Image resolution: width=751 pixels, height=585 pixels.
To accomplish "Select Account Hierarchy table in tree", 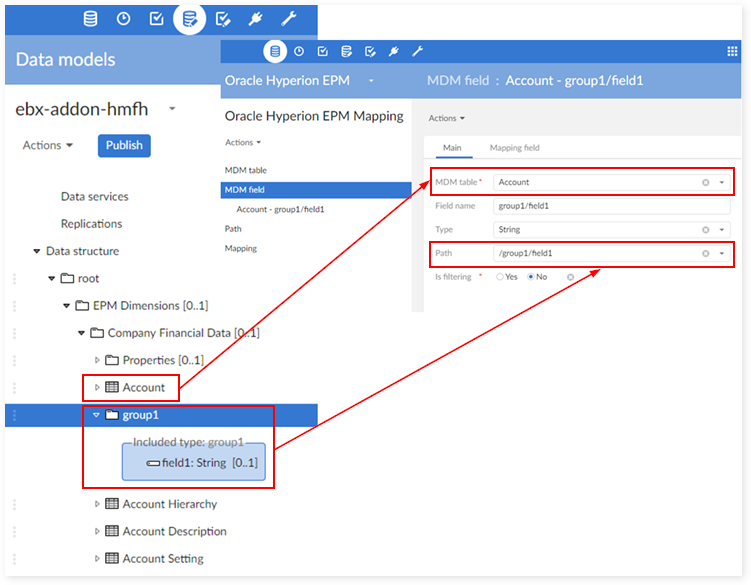I will (x=170, y=504).
